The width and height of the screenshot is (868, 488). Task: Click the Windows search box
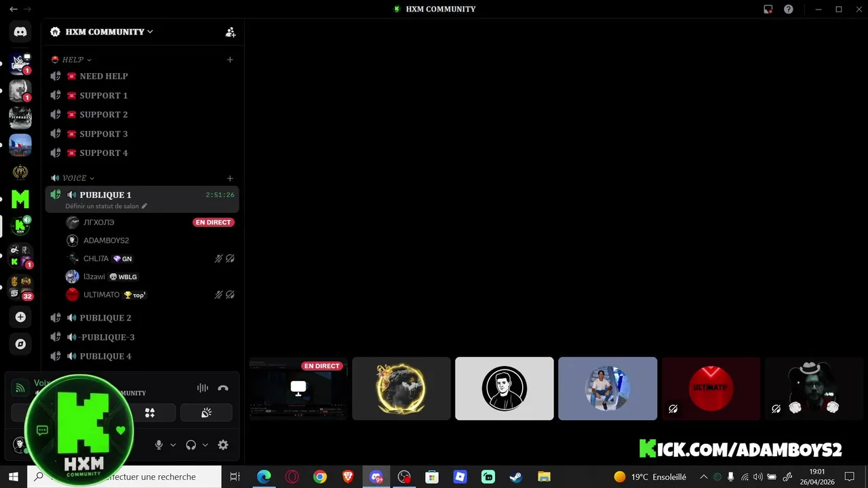point(124,477)
